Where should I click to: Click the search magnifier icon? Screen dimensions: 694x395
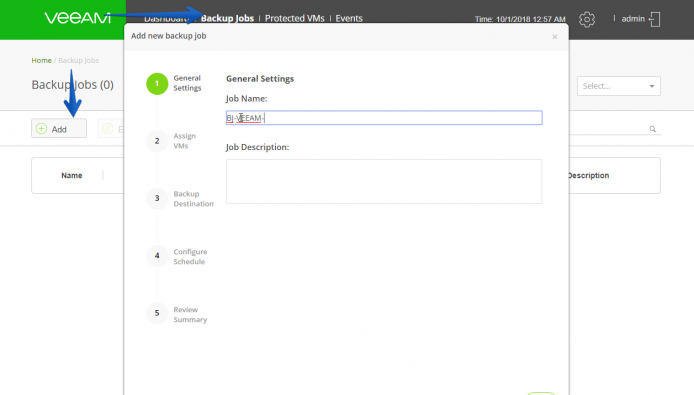click(652, 129)
